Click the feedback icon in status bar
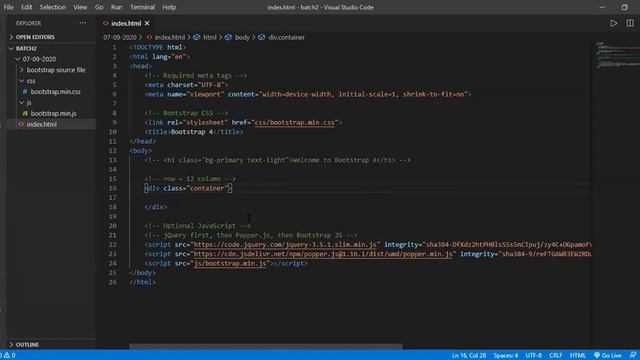 point(633,355)
